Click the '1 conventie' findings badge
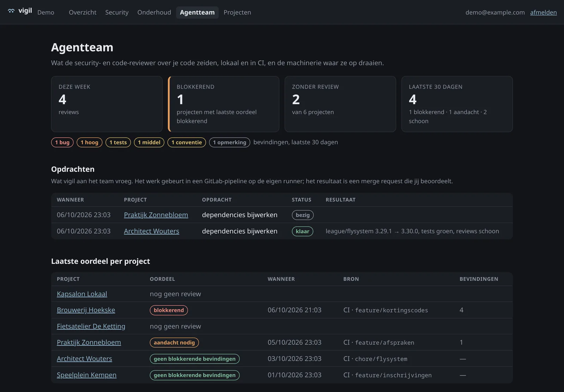 click(186, 142)
